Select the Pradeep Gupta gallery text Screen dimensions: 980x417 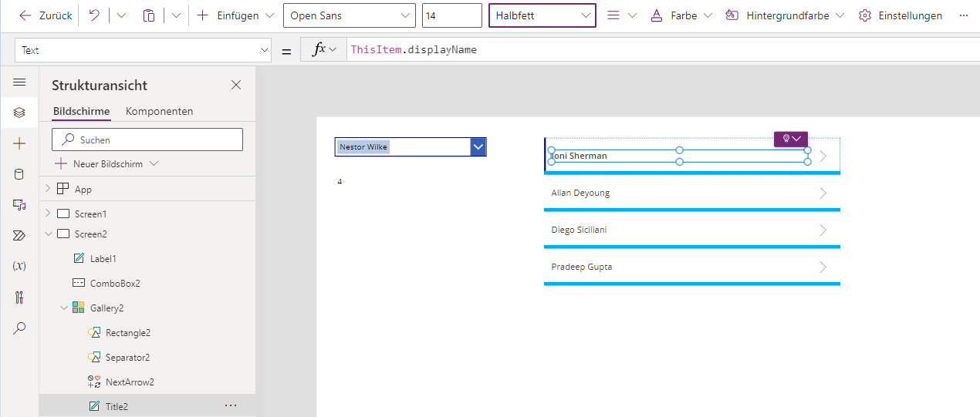pyautogui.click(x=582, y=267)
